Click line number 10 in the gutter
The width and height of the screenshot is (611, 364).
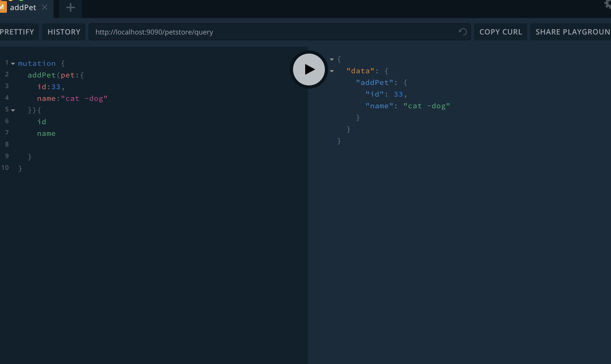pyautogui.click(x=5, y=168)
